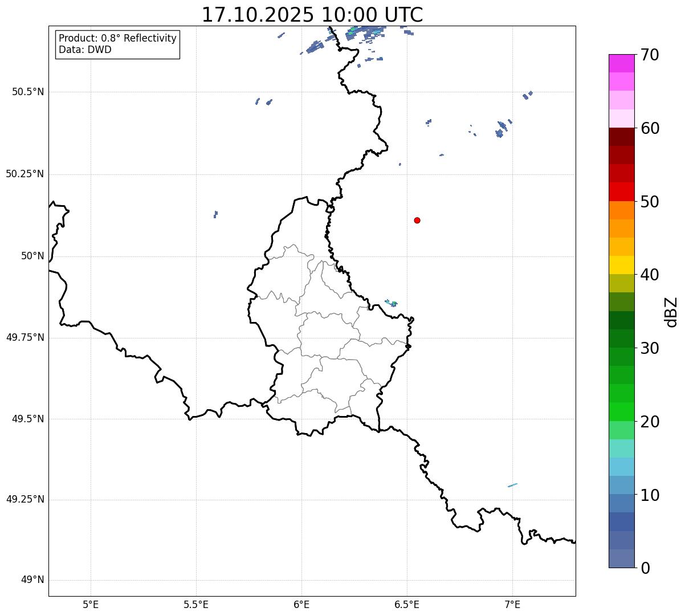Click the cyan radar echo near Luxembourg's eastern border

(x=392, y=303)
